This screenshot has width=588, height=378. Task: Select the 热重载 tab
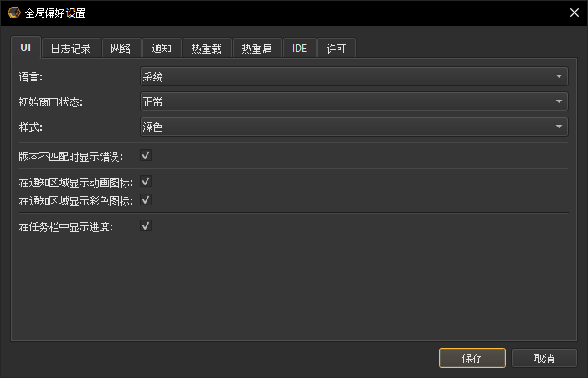206,49
